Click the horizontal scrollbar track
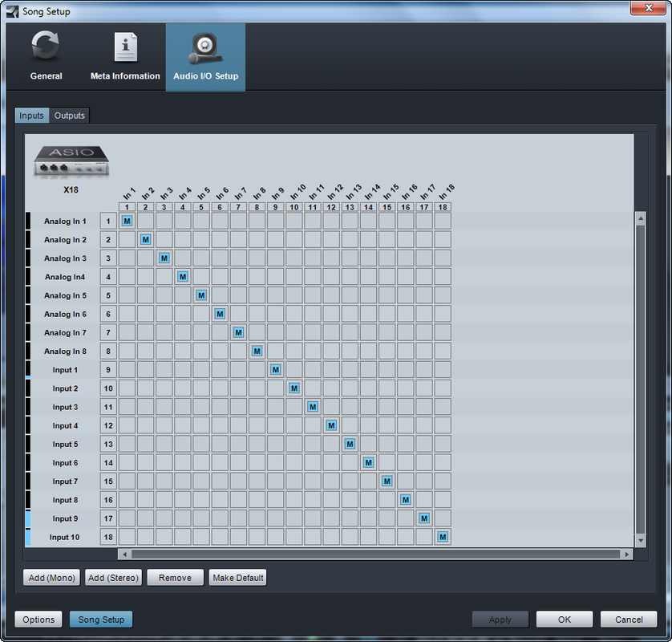This screenshot has height=642, width=672. (x=375, y=554)
